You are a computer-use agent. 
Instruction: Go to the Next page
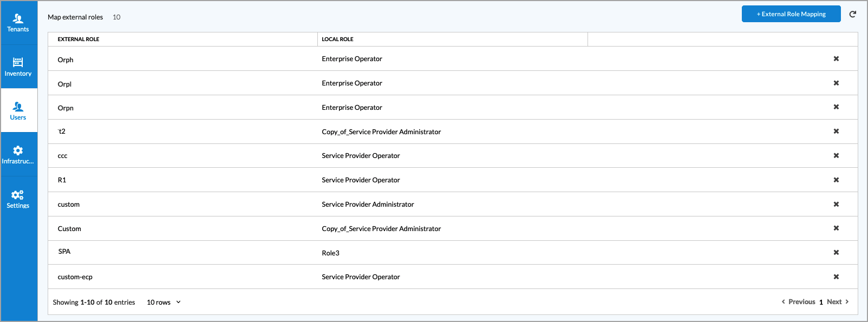[838, 302]
